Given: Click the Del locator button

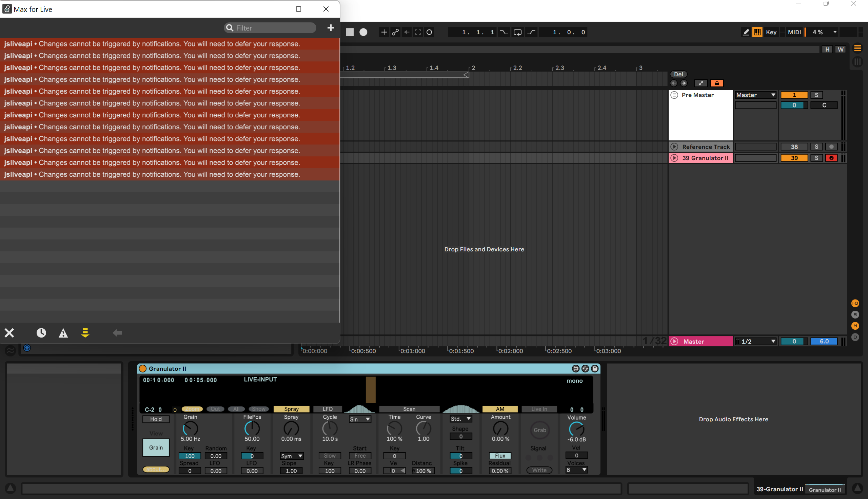Looking at the screenshot, I should (x=678, y=74).
